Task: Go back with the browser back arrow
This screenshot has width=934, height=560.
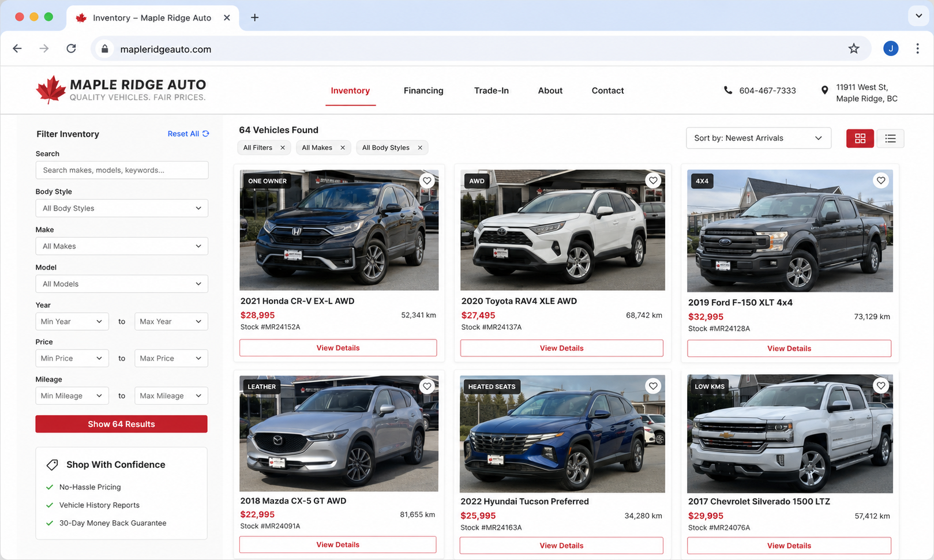Action: coord(17,48)
